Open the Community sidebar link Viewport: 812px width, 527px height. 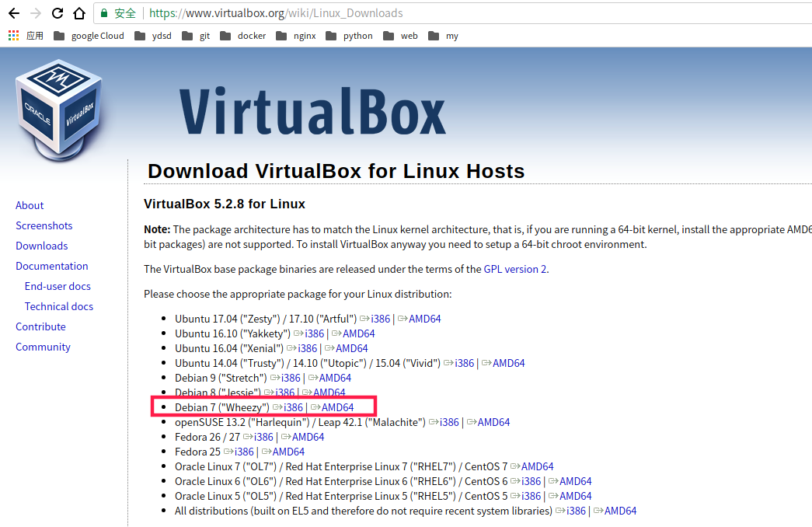point(43,347)
